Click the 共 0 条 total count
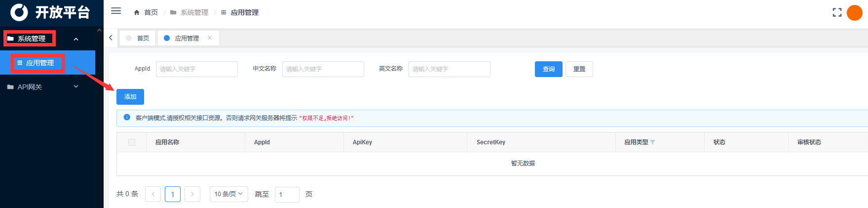This screenshot has height=208, width=868. [127, 194]
